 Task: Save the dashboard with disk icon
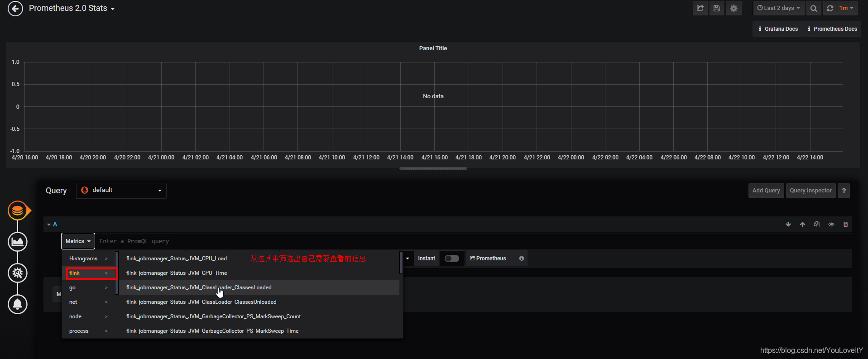tap(716, 8)
